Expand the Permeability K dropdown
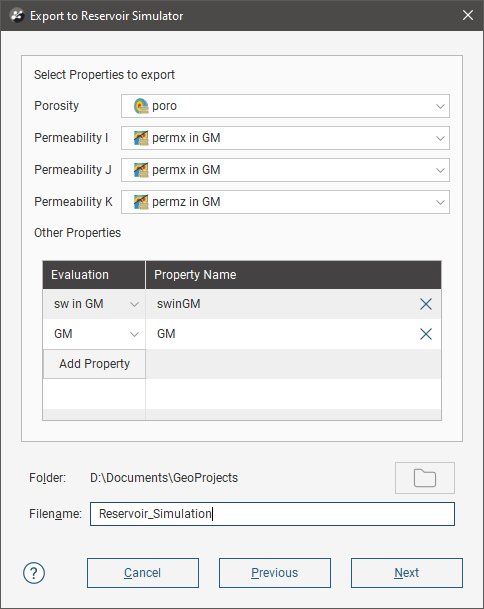Image resolution: width=484 pixels, height=609 pixels. 285,202
